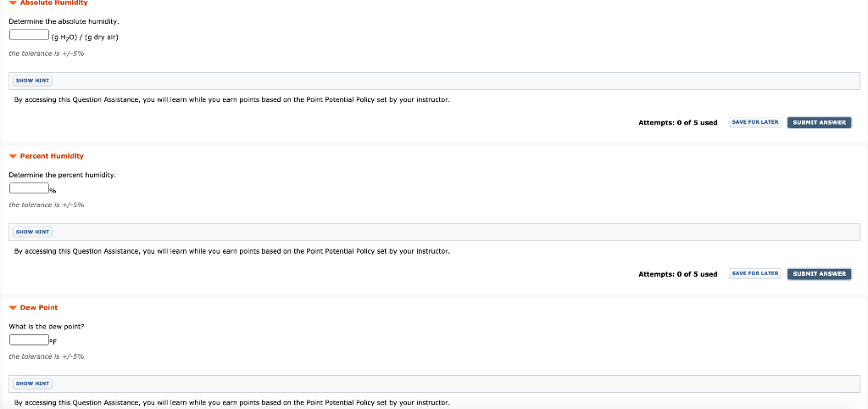868x409 pixels.
Task: Save Percent Humidity question for later
Action: click(x=755, y=274)
